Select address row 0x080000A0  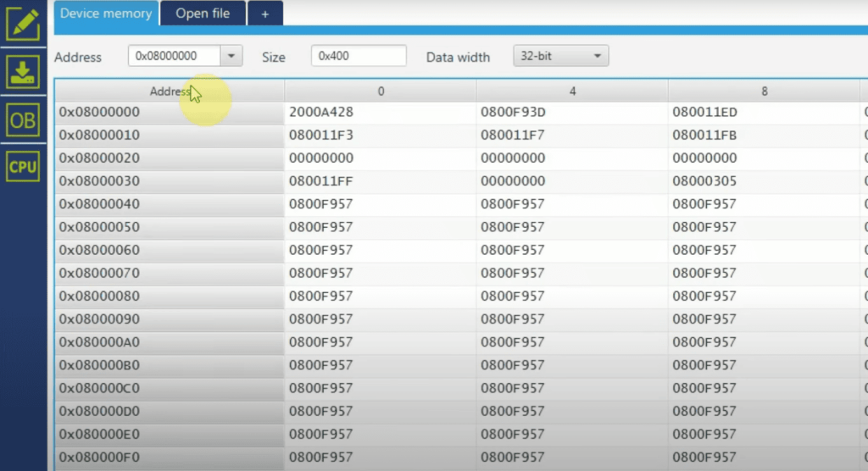[170, 342]
